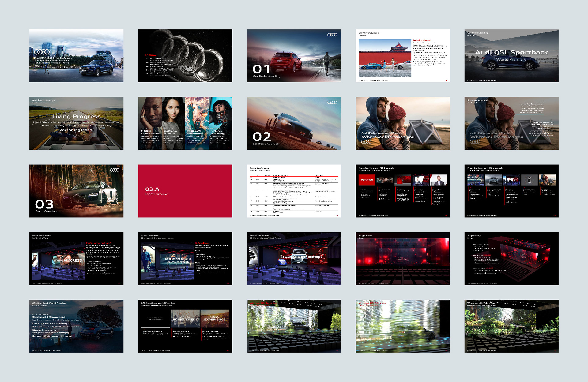Open the Shortened & Streamlined concept updates slide
Image resolution: width=588 pixels, height=382 pixels.
[76, 326]
